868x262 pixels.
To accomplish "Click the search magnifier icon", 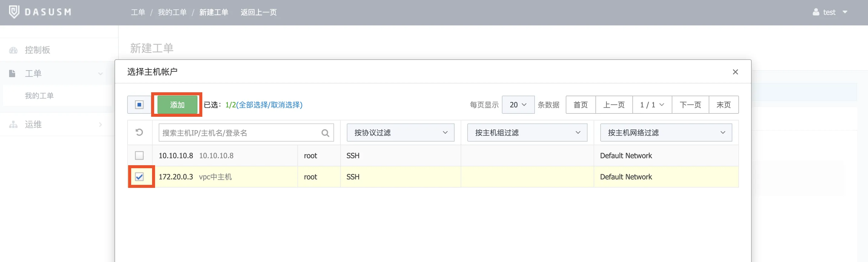I will [x=325, y=133].
